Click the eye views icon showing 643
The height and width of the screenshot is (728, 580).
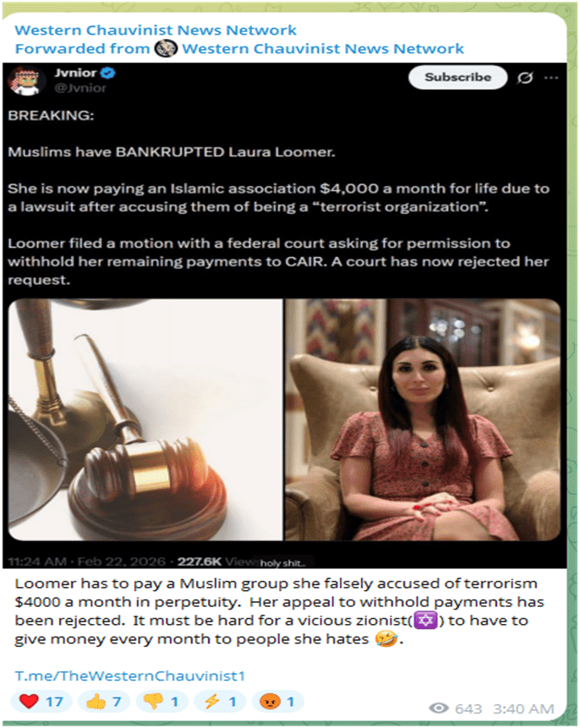coord(439,709)
